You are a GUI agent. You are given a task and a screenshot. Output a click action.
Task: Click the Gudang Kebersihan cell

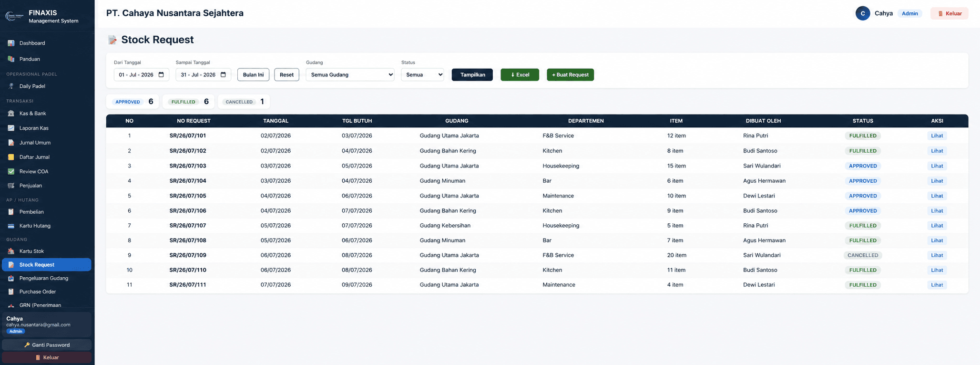(x=445, y=225)
